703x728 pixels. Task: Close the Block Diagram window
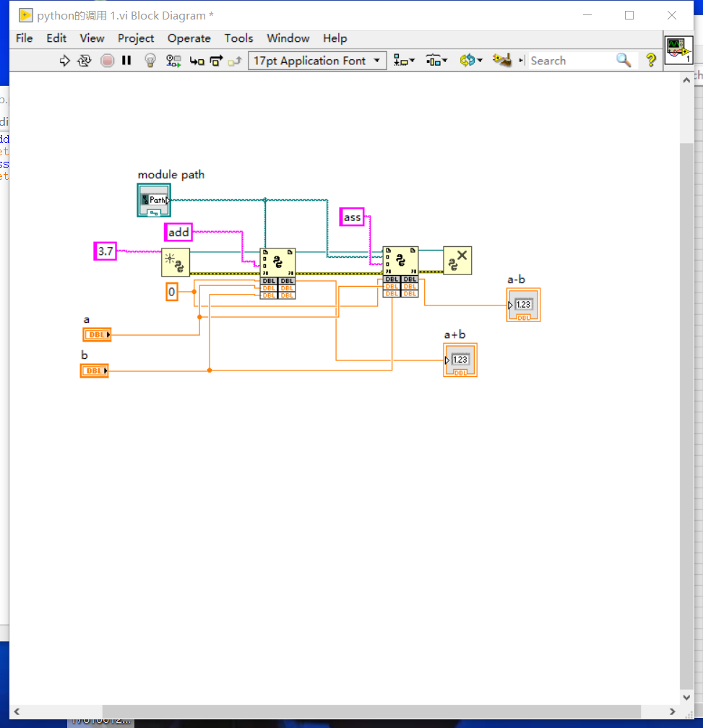coord(672,15)
